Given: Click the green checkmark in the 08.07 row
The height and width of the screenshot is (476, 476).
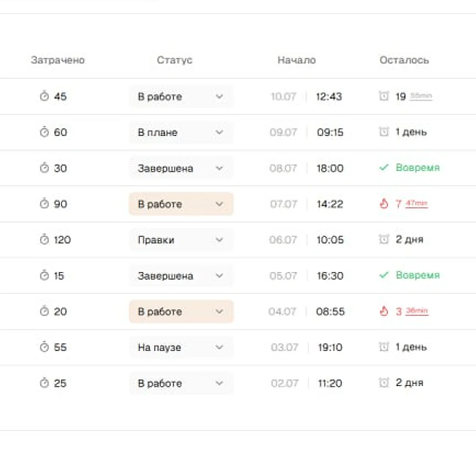Looking at the screenshot, I should click(384, 168).
